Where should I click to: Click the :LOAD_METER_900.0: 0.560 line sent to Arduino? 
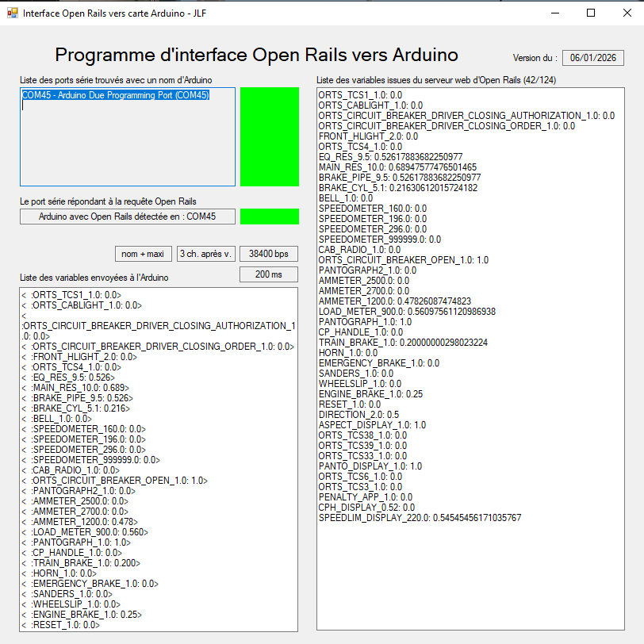tap(89, 531)
